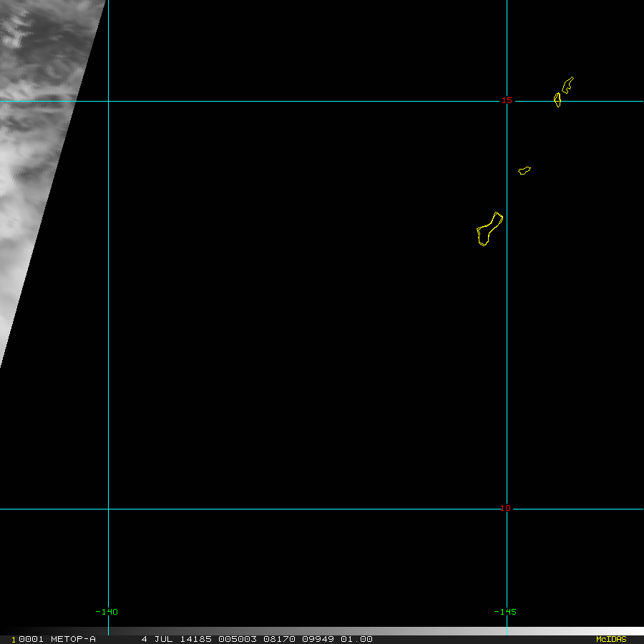The image size is (644, 644).
Task: Click the red 15 latitude label
Action: (507, 100)
